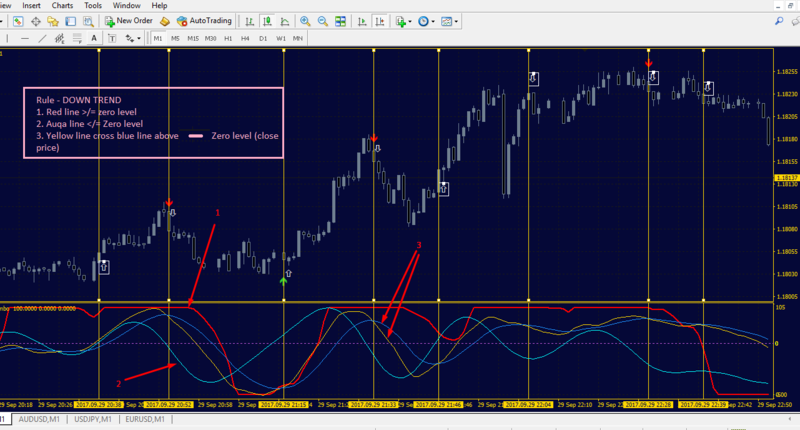Select the vertical line drawing tool
800x430 pixels.
[x=7, y=38]
